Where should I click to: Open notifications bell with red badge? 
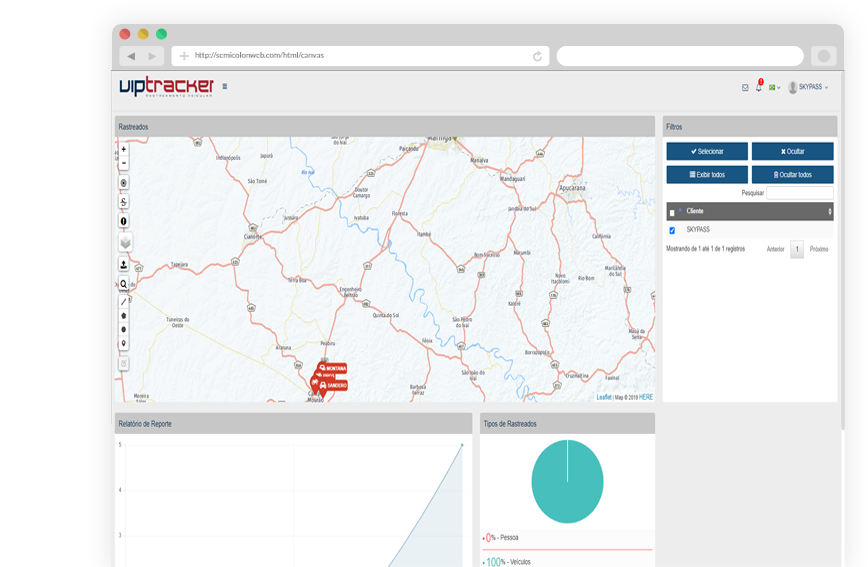tap(758, 87)
